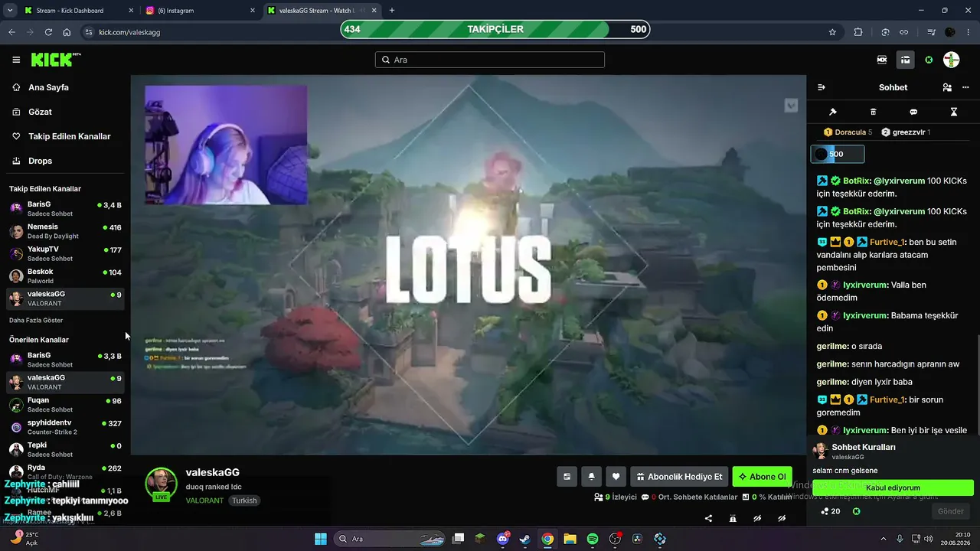Open the gift shop icon in header
This screenshot has height=551, width=980.
(x=906, y=60)
